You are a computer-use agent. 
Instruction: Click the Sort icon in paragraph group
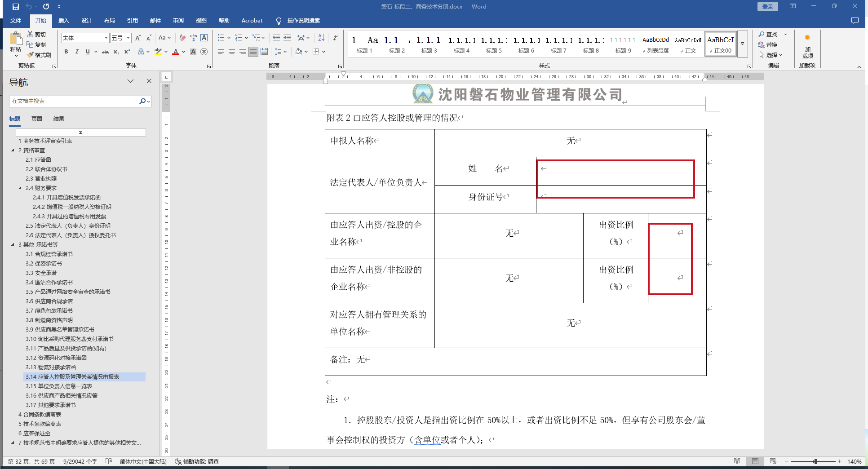(321, 38)
